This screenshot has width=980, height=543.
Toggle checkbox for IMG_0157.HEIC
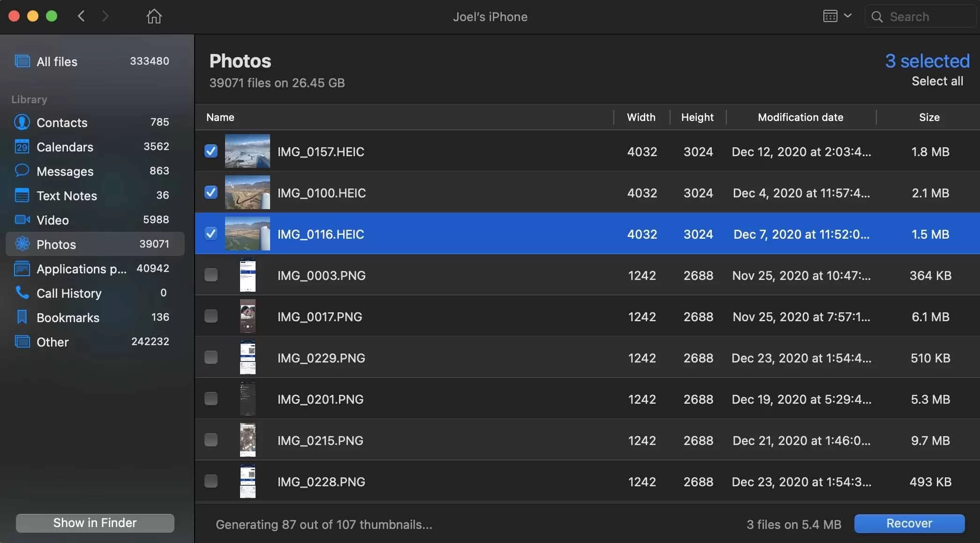coord(211,151)
